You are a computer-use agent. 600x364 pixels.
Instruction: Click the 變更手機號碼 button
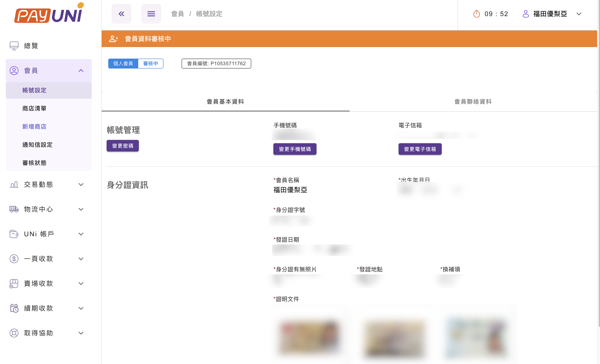tap(295, 149)
